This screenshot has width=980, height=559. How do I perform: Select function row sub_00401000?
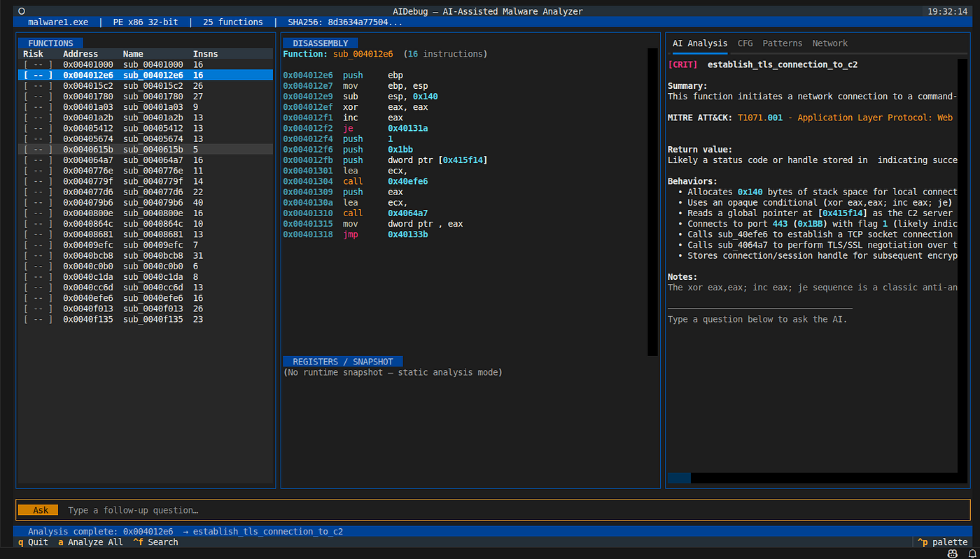146,64
